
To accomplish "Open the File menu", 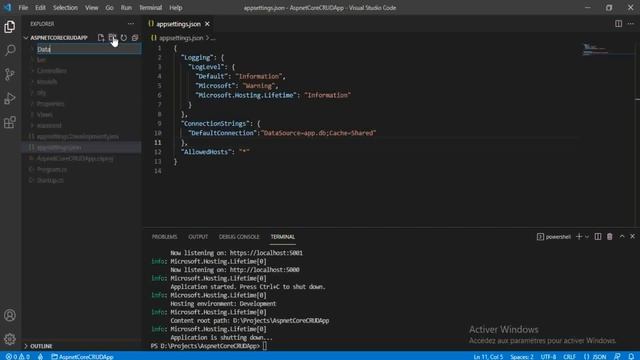I will pos(23,8).
